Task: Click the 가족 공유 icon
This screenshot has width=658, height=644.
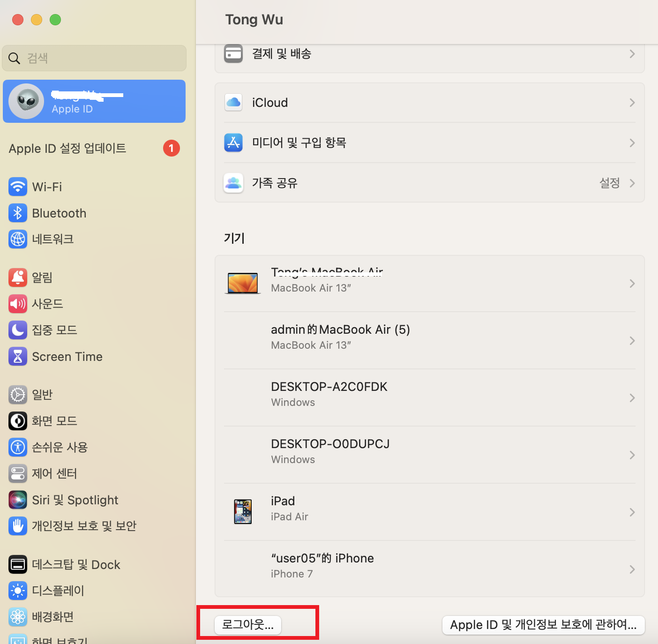Action: pos(233,183)
